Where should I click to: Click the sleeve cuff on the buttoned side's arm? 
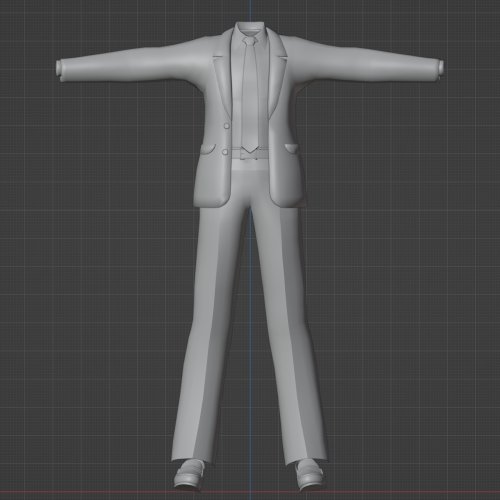[x=60, y=70]
